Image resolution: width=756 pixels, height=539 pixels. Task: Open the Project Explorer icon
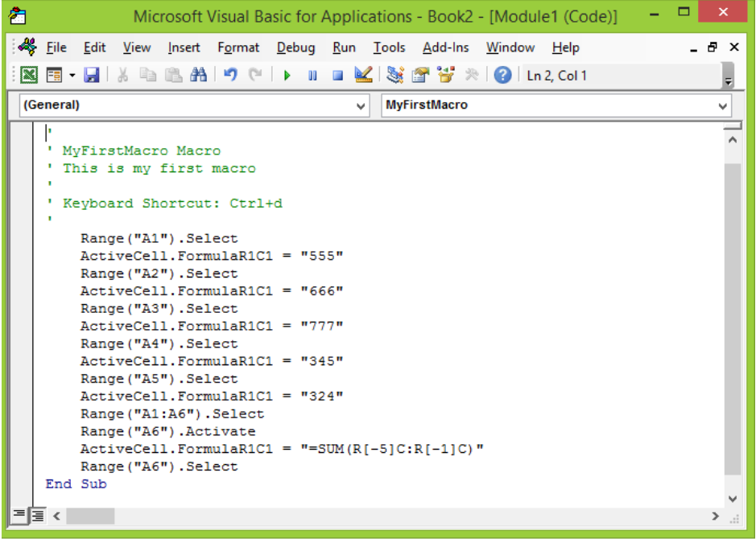pyautogui.click(x=395, y=75)
